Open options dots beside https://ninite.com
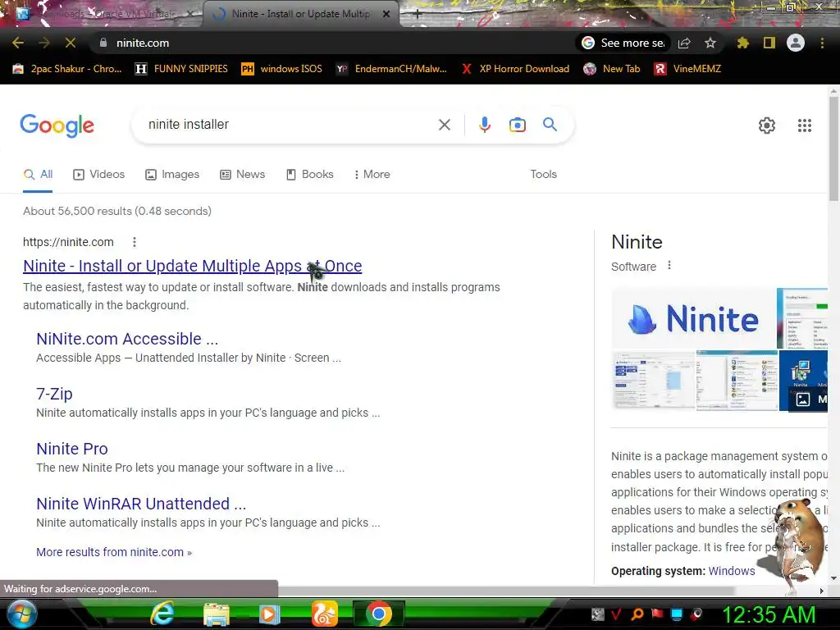This screenshot has width=840, height=630. pos(135,242)
